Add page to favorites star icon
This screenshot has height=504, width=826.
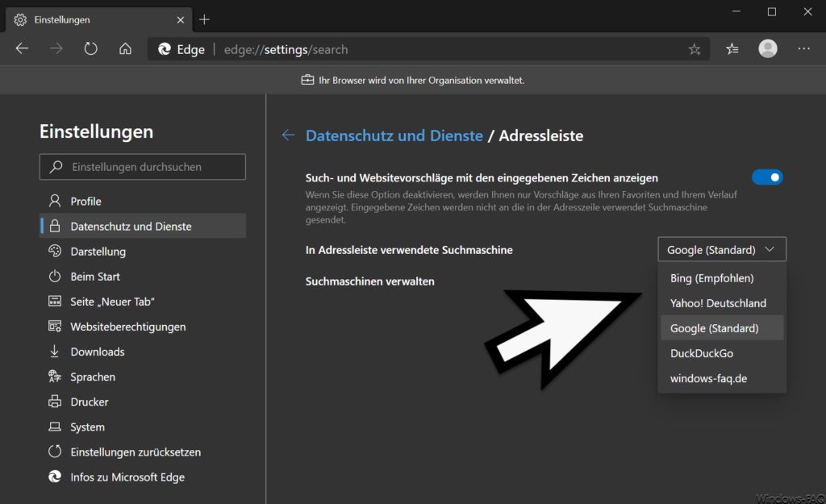pos(695,49)
